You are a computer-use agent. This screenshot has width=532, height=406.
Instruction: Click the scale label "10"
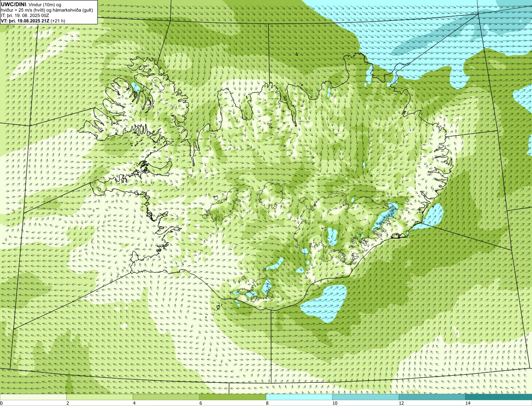coord(335,403)
